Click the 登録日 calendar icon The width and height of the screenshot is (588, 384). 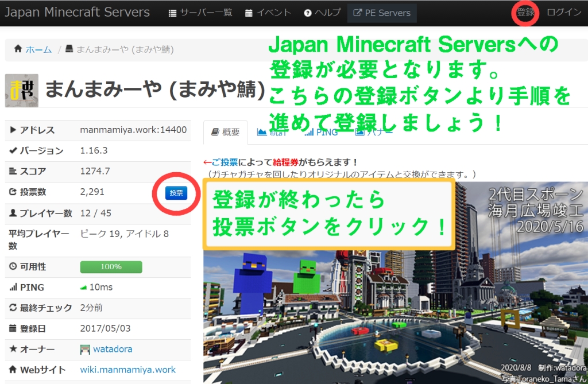click(x=13, y=328)
